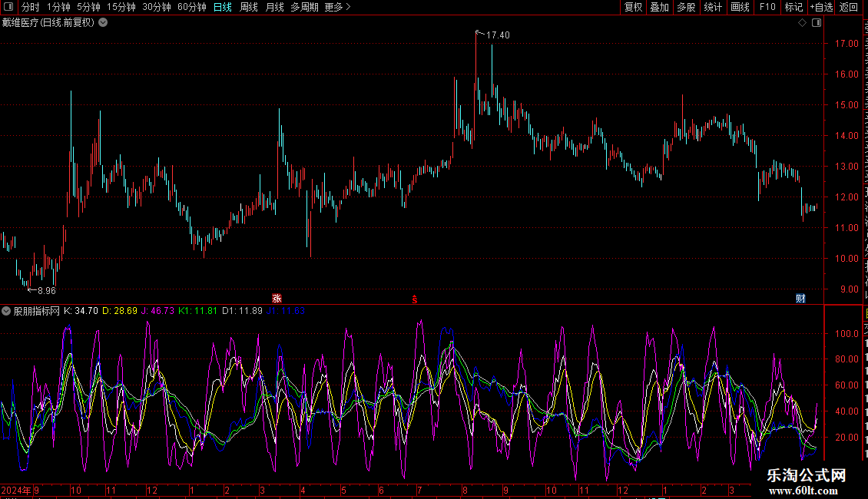This screenshot has height=499, width=868.
Task: Click the red S marker on chart
Action: (x=415, y=299)
